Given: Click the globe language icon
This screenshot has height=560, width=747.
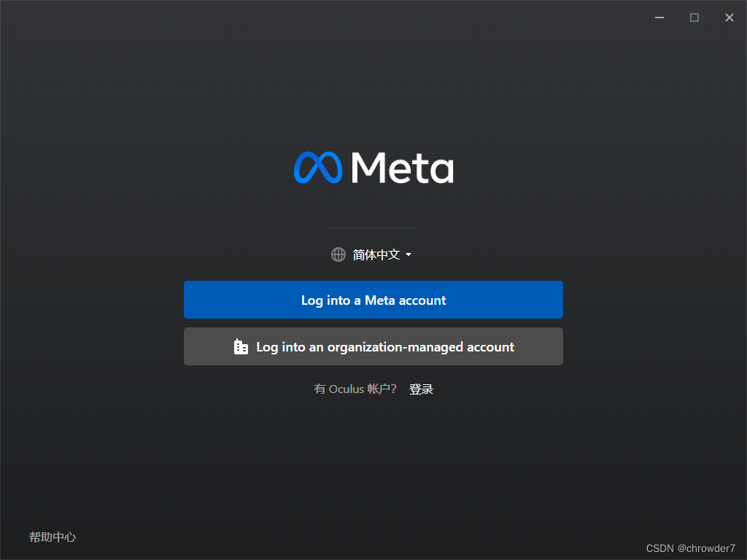Looking at the screenshot, I should tap(338, 254).
